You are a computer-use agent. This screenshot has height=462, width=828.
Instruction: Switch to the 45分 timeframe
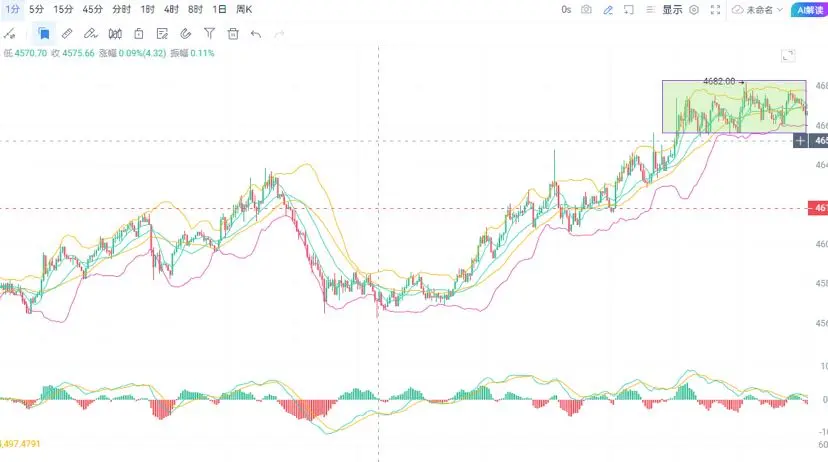coord(92,10)
